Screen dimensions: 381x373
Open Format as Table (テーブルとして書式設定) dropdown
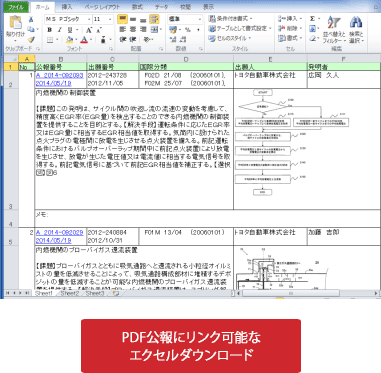click(x=240, y=29)
